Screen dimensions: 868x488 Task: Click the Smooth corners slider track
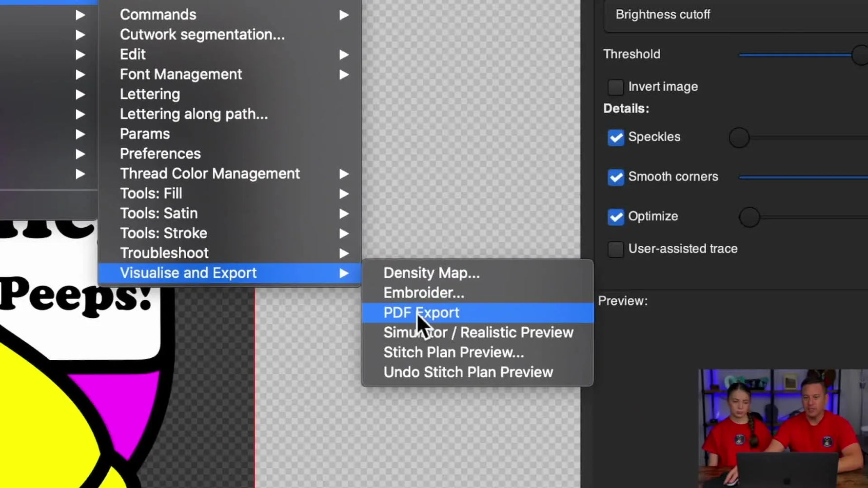[804, 177]
